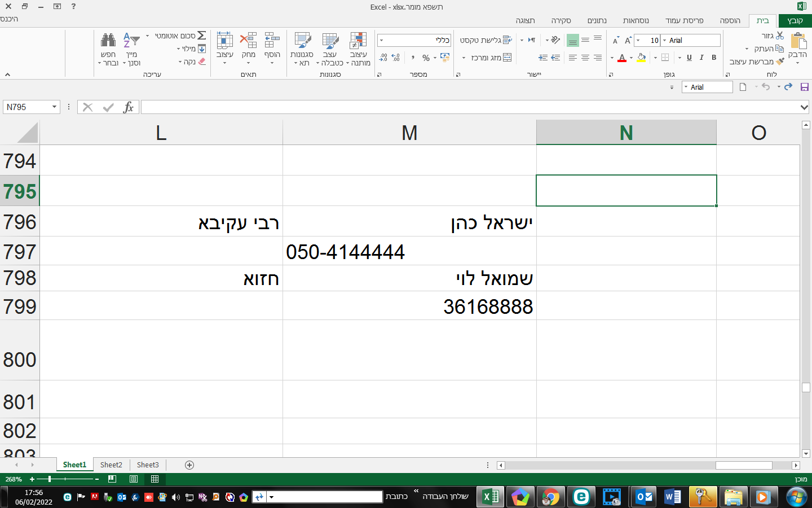812x508 pixels.
Task: Switch to Page Layout (פריסת עמוד) tab
Action: pos(685,20)
